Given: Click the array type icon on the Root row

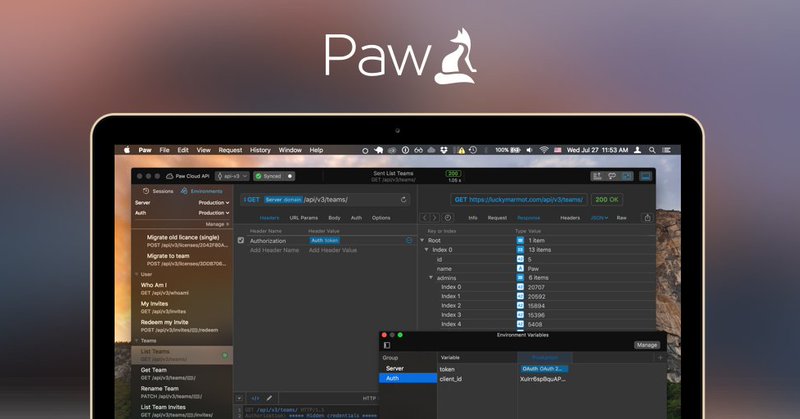Looking at the screenshot, I should click(x=520, y=240).
